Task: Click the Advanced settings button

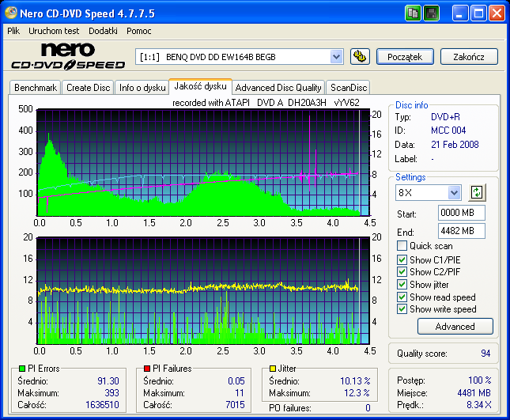Action: click(x=455, y=327)
